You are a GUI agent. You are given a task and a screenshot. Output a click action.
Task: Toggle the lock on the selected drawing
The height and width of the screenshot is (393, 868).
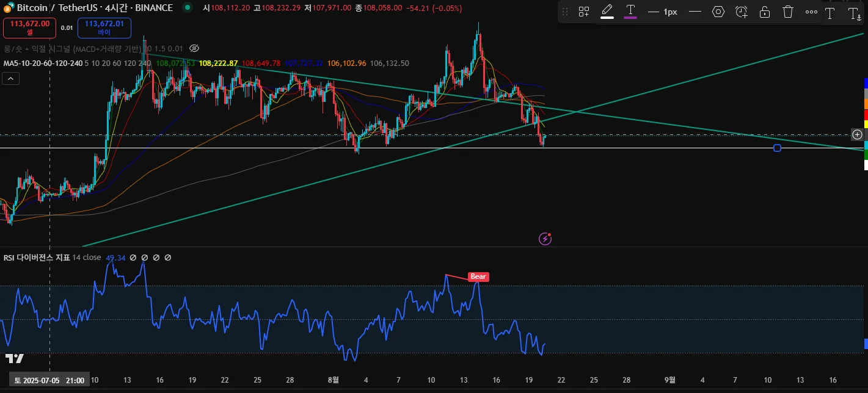764,12
